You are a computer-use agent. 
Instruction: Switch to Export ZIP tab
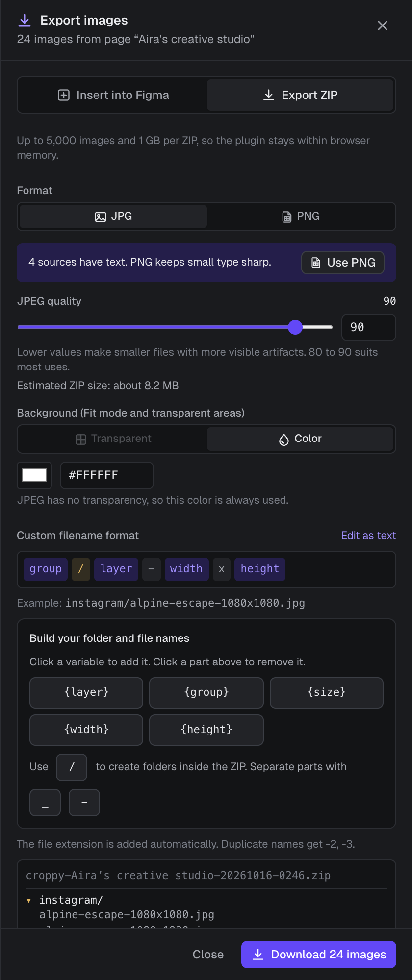pos(300,95)
